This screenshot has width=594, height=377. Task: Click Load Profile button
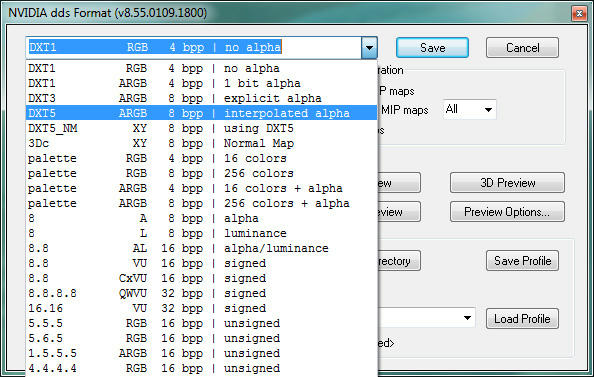pos(522,319)
